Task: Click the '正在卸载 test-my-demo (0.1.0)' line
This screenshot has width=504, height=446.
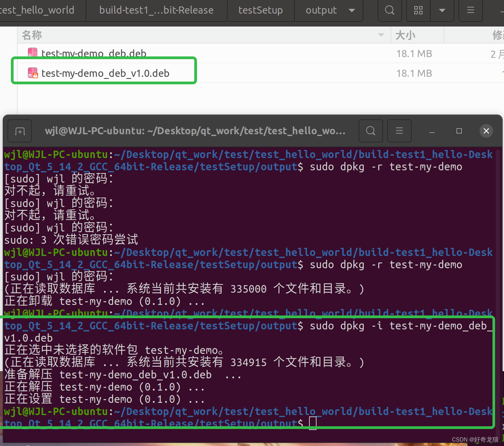Action: pyautogui.click(x=105, y=301)
